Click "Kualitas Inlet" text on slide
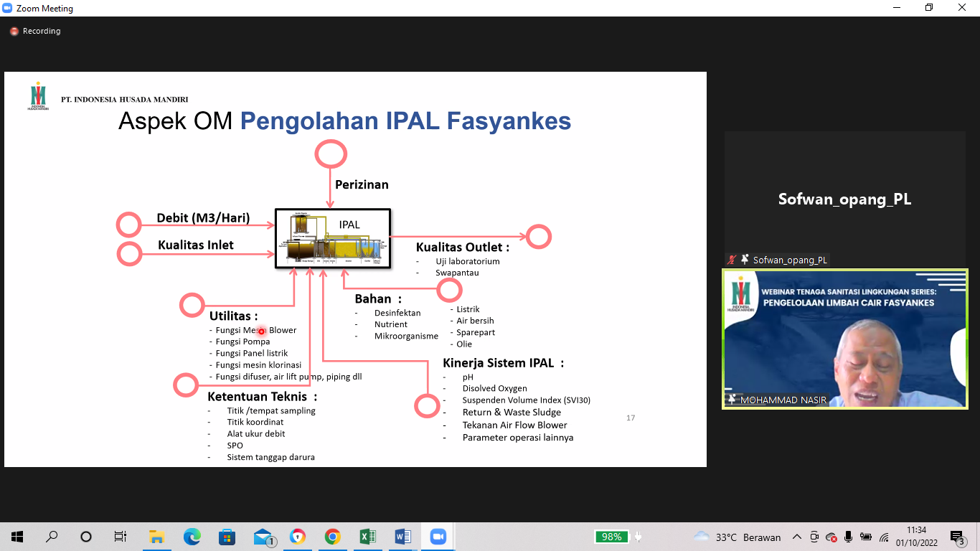Viewport: 980px width, 551px height. coord(196,245)
